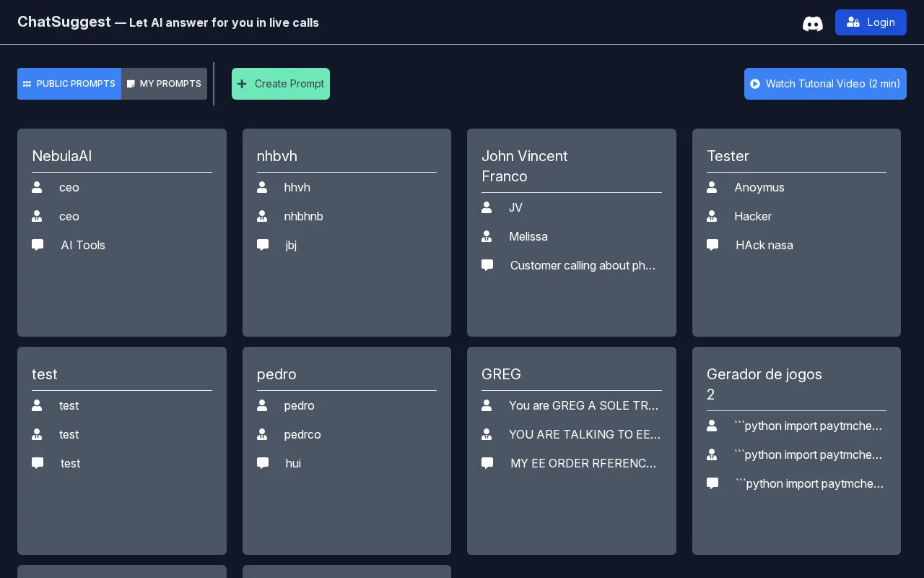Switch to the Public Prompts tab

(x=69, y=84)
